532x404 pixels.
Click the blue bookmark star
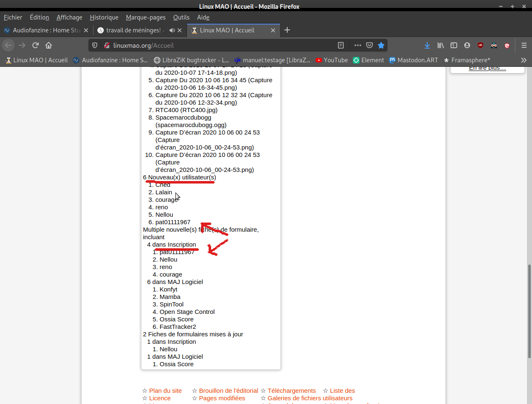click(381, 45)
